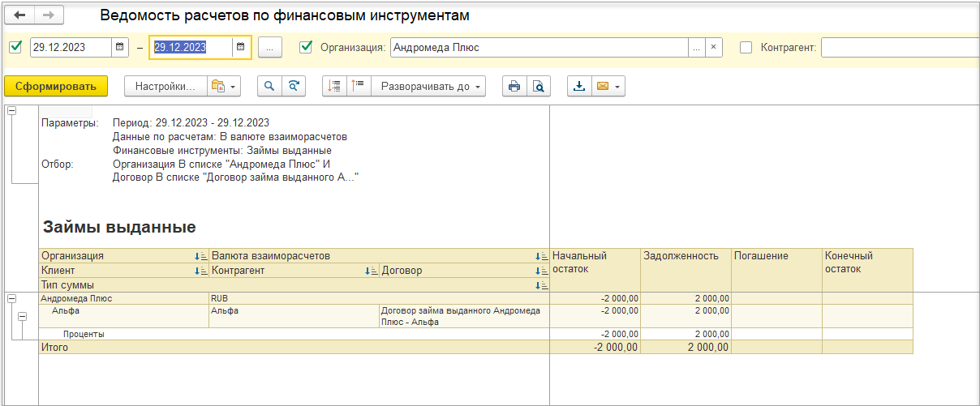Open the start date calendar picker
This screenshot has width=980, height=406.
(120, 47)
